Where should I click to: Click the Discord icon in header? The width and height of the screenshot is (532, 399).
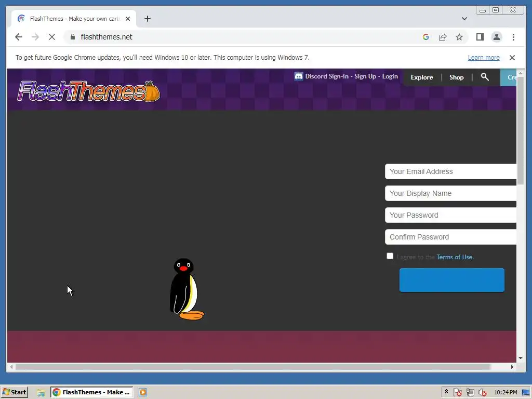pos(299,76)
